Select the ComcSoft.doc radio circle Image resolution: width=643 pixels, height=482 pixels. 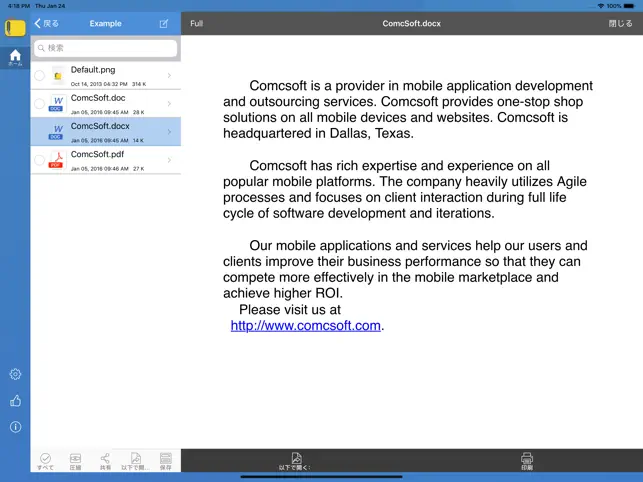tap(39, 104)
